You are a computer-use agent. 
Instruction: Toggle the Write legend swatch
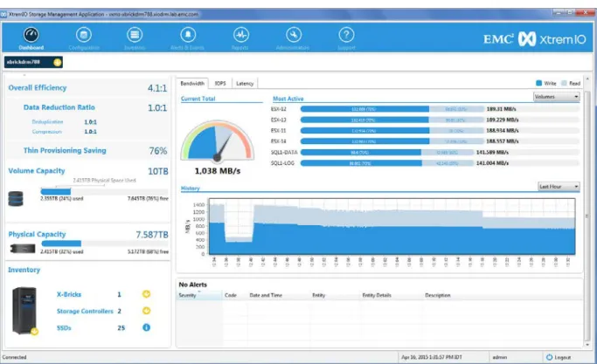538,83
